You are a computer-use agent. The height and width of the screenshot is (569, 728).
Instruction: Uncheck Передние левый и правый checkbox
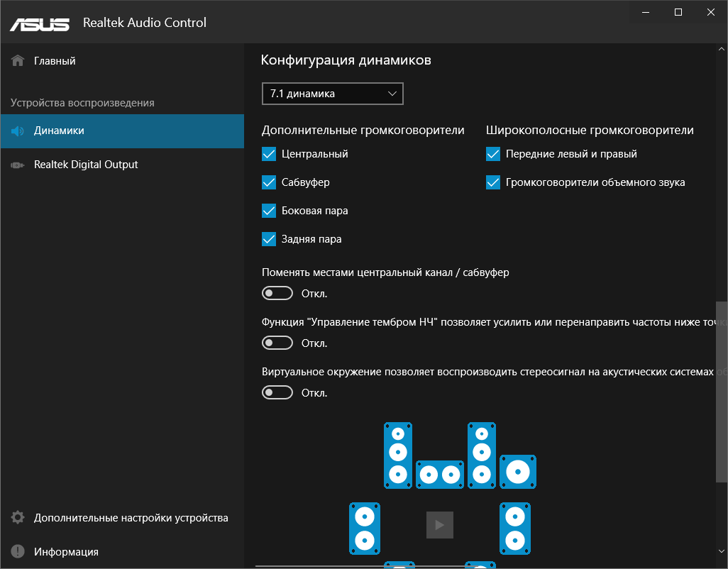[x=493, y=154]
